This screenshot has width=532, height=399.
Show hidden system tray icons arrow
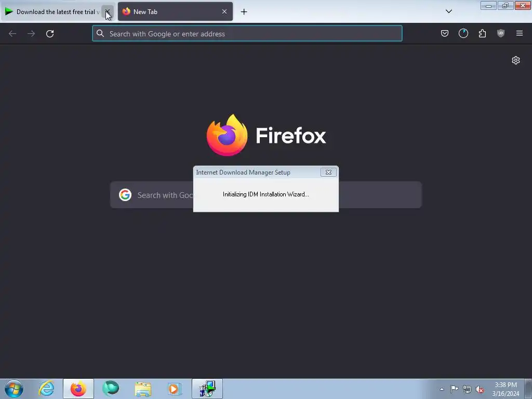[x=442, y=389]
